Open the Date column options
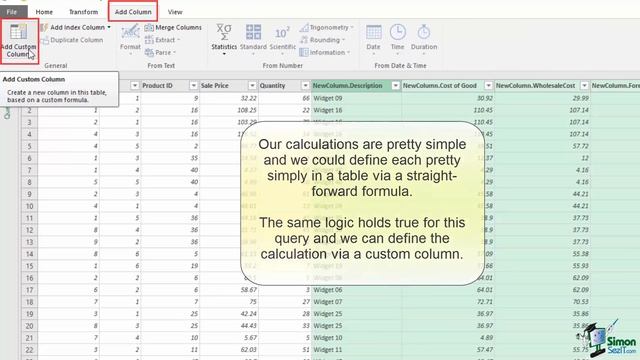The height and width of the screenshot is (360, 640). click(x=373, y=39)
